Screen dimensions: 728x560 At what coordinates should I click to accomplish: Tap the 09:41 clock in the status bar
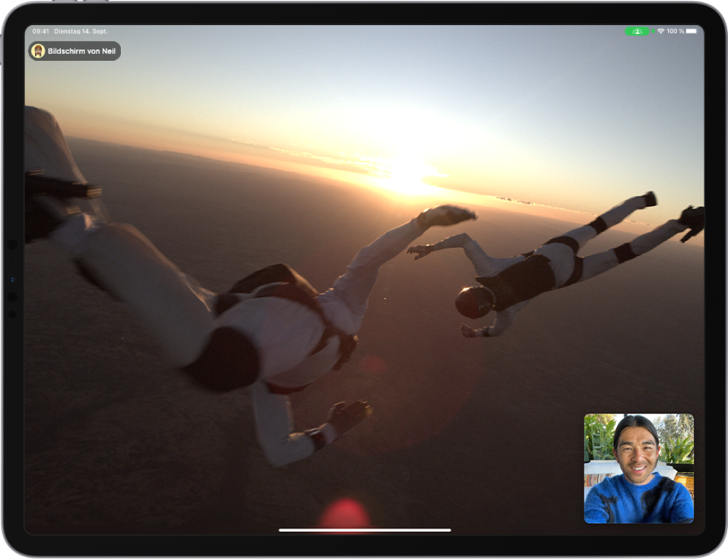(x=40, y=31)
